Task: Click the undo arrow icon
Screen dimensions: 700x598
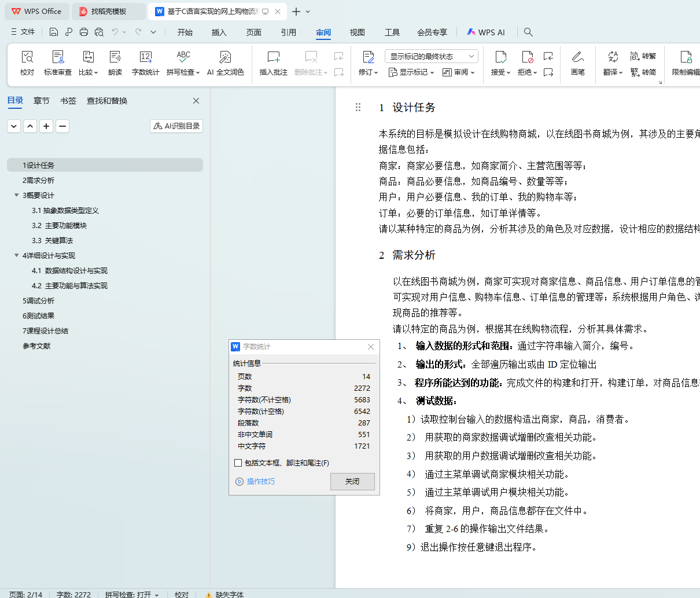Action: [x=115, y=32]
